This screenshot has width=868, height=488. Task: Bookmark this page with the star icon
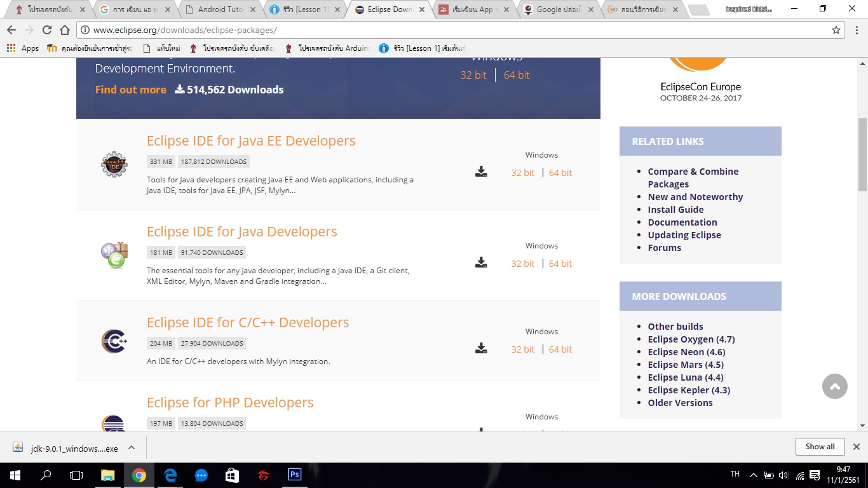[x=836, y=30]
